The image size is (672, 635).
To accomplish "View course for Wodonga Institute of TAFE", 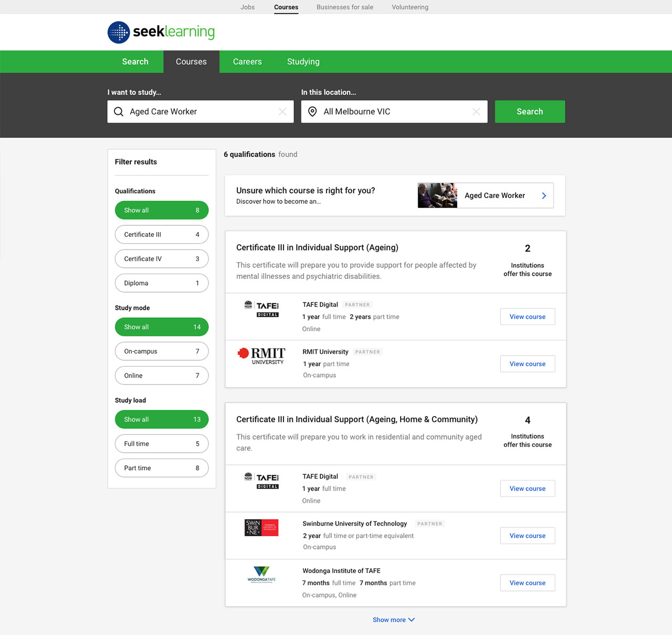I will pyautogui.click(x=528, y=583).
